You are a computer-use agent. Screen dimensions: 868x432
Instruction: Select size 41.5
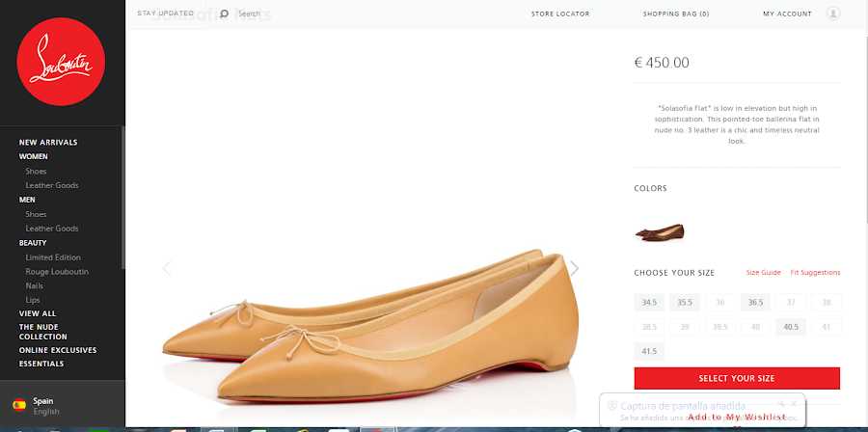(649, 351)
